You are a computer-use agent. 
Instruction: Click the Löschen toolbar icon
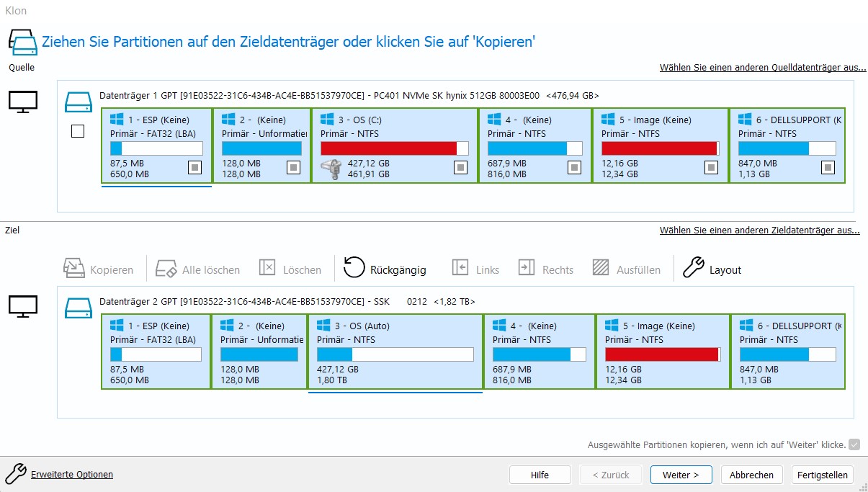[x=267, y=268]
